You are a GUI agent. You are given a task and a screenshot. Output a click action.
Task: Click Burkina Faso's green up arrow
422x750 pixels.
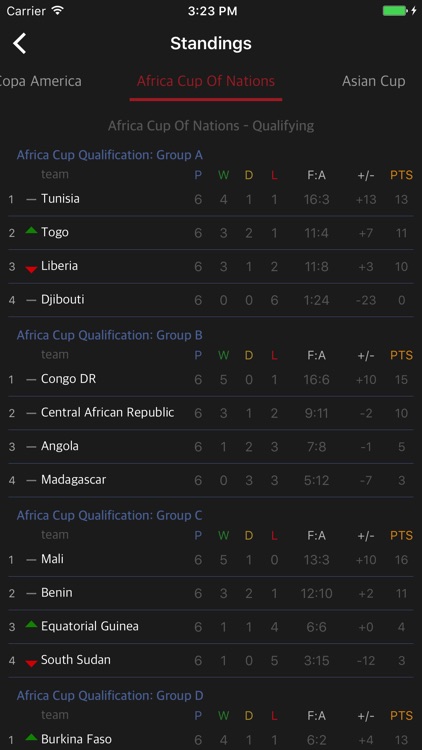pyautogui.click(x=31, y=737)
